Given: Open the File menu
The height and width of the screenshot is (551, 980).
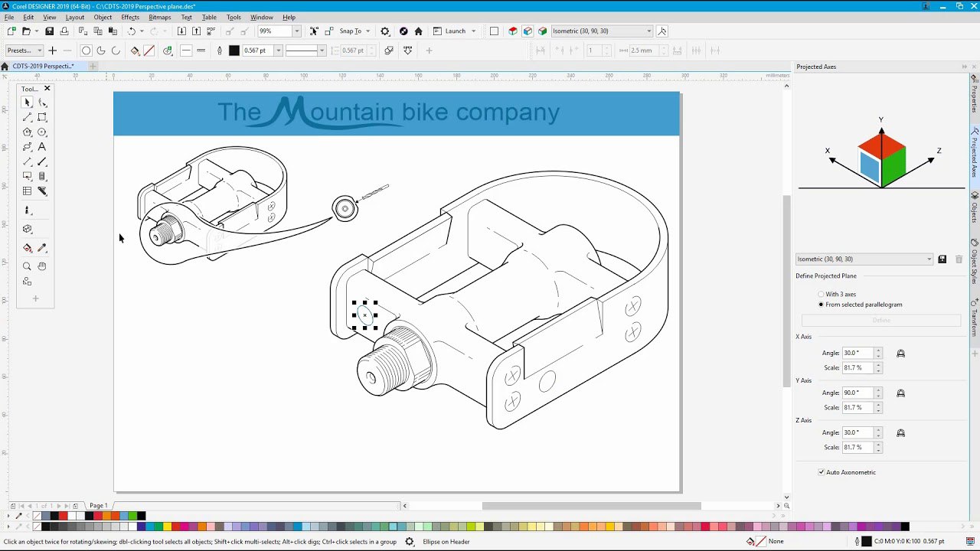Looking at the screenshot, I should (9, 17).
